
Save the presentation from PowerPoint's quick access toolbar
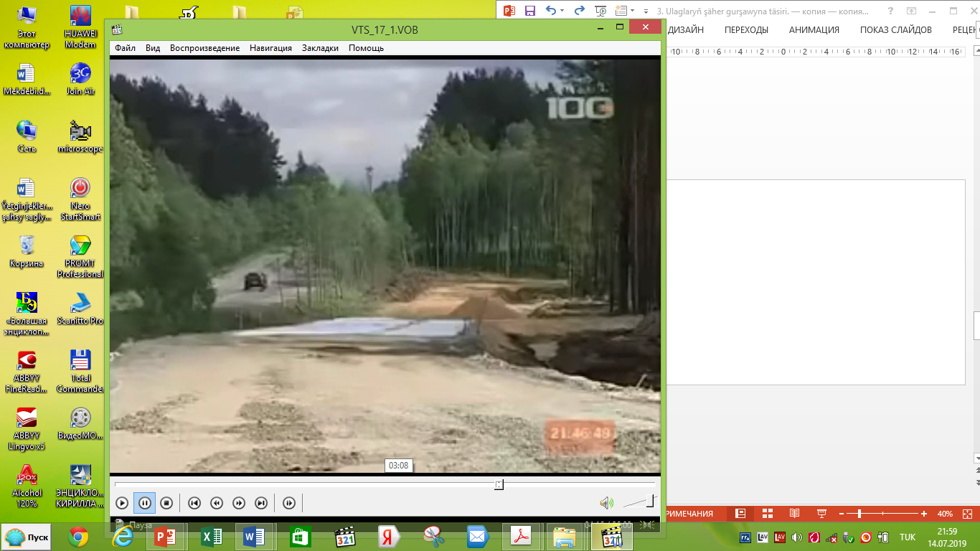pos(530,11)
